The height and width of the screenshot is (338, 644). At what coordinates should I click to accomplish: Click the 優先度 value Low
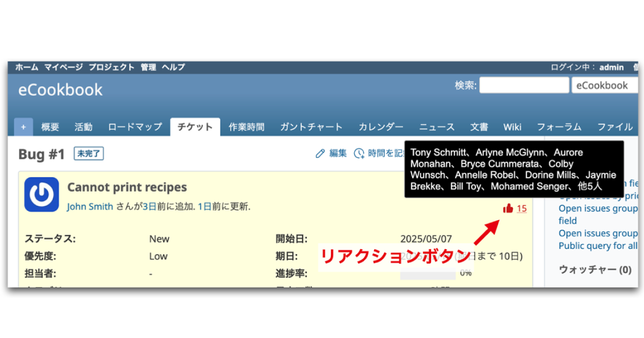(x=158, y=256)
